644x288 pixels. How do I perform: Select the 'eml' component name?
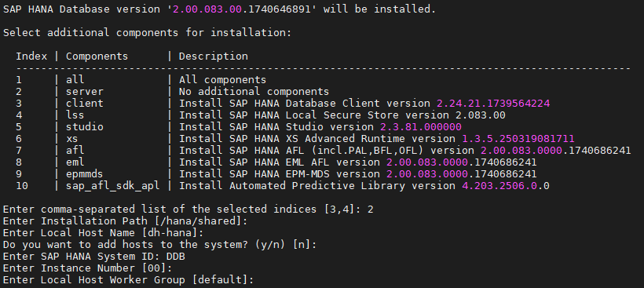coord(75,162)
